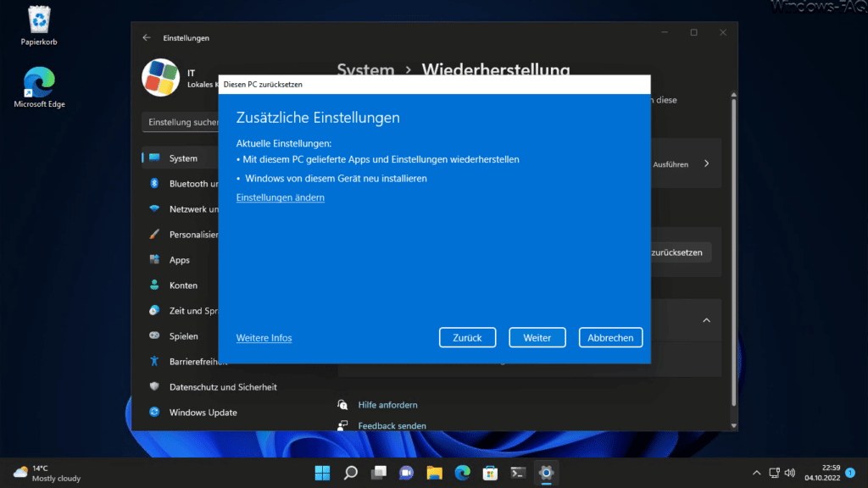
Task: Click the Feedback senden icon
Action: (x=342, y=425)
